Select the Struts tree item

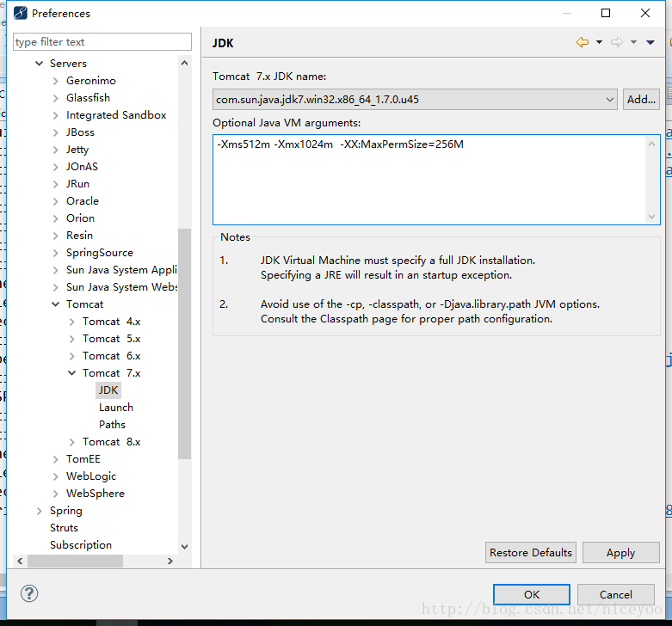64,527
